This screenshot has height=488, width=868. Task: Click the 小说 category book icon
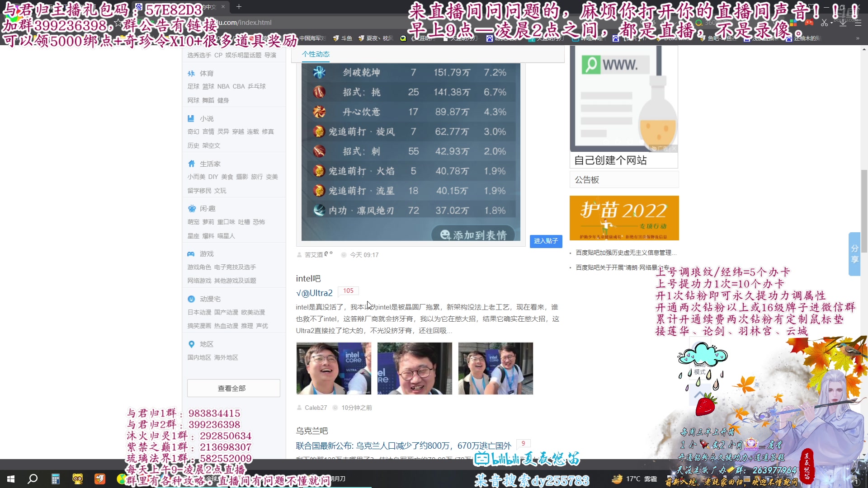191,118
